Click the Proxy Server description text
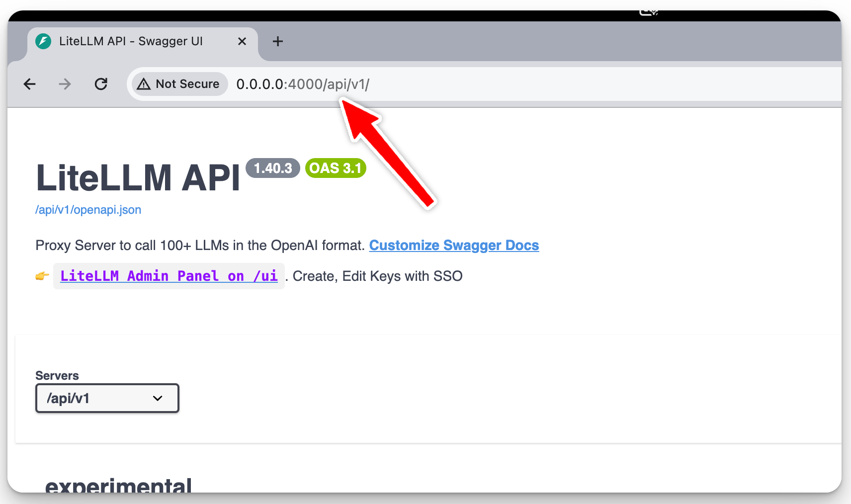Screen dimensions: 851x504 200,246
